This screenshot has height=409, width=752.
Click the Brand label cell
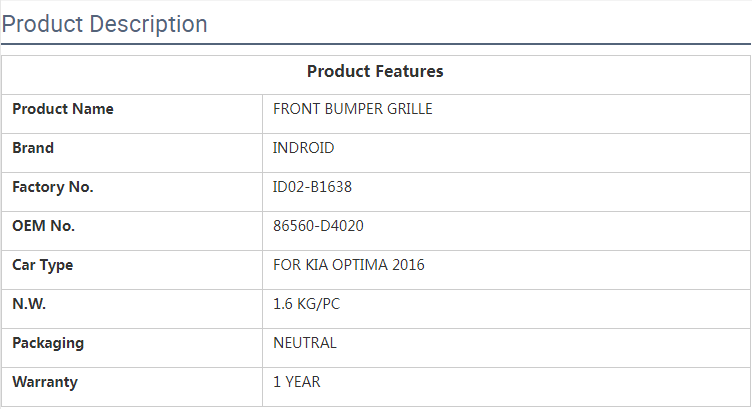pyautogui.click(x=33, y=148)
